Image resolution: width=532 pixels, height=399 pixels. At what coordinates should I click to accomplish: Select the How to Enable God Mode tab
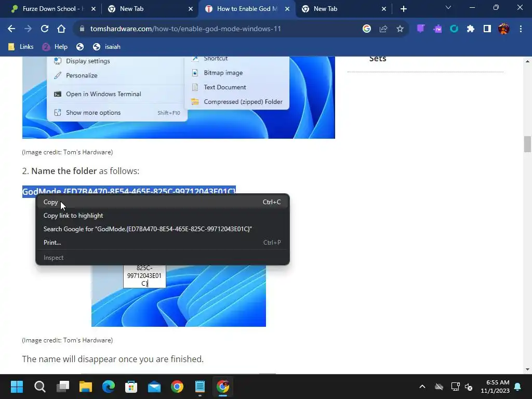tap(247, 9)
